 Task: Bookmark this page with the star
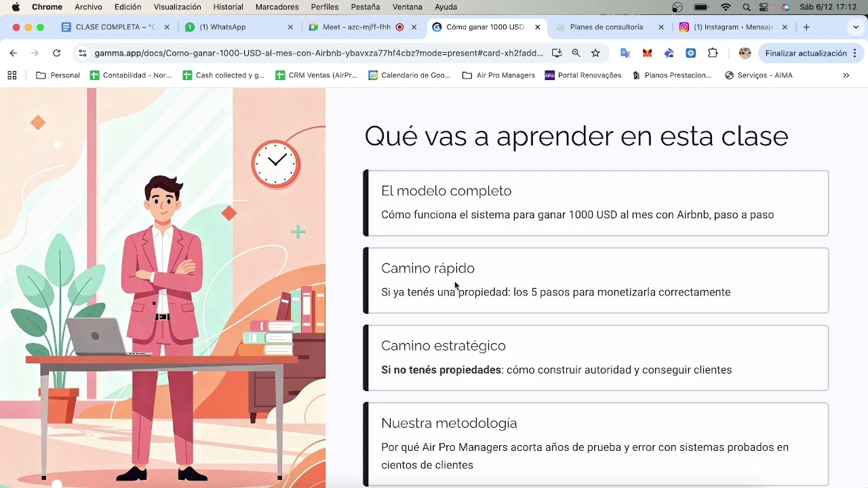point(595,53)
